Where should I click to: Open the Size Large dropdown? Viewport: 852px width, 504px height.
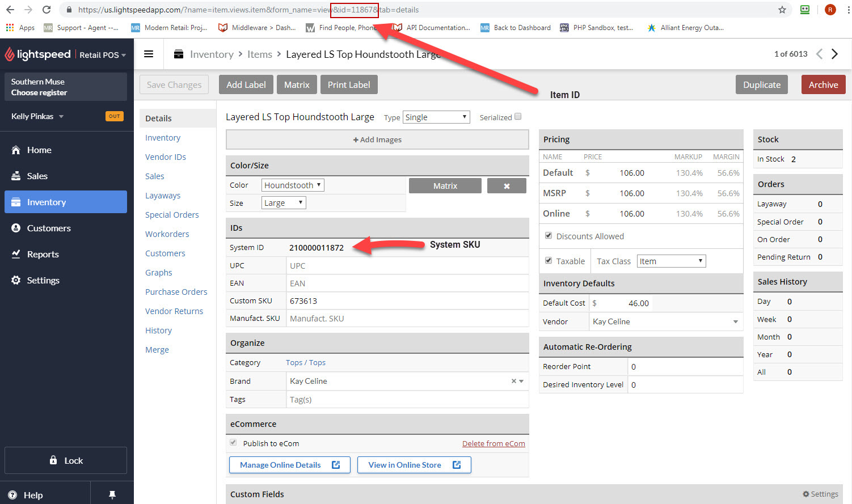pyautogui.click(x=284, y=203)
